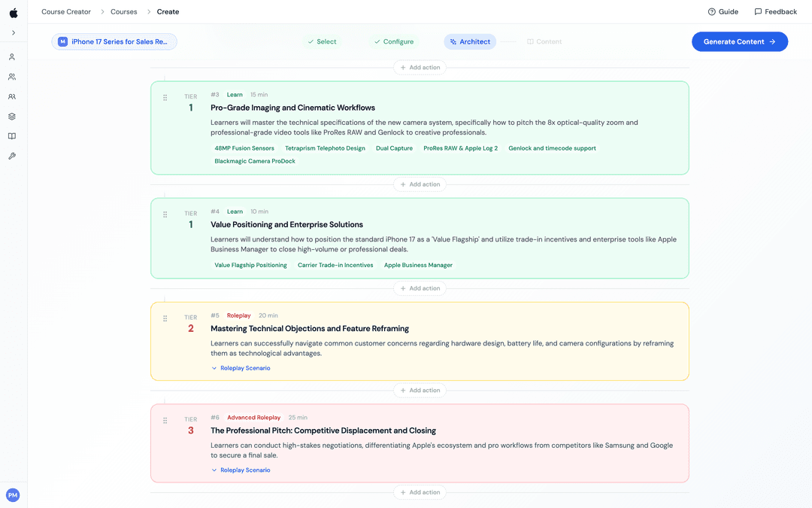Click the teams icon in the left sidebar
This screenshot has width=812, height=508.
(x=11, y=96)
